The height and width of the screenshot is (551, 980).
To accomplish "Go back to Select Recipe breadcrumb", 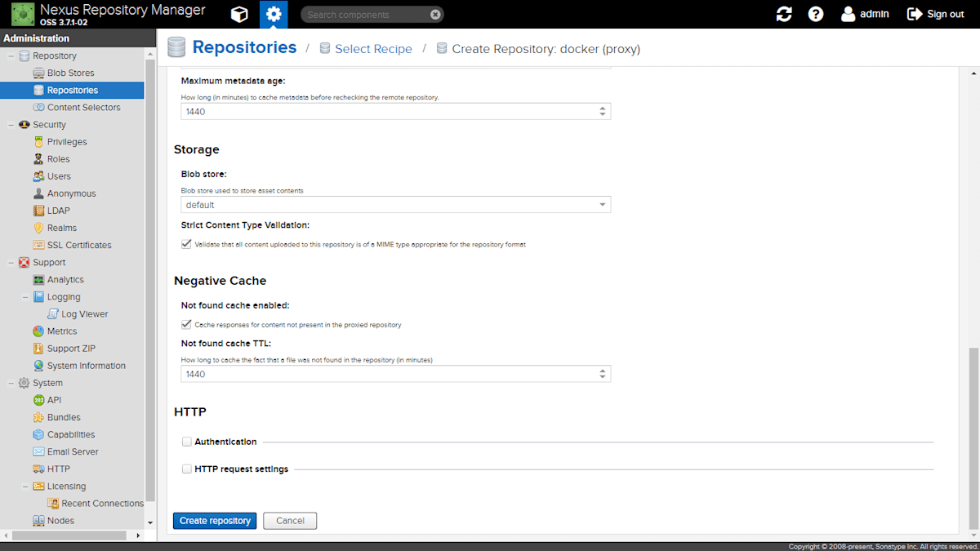I will point(373,49).
